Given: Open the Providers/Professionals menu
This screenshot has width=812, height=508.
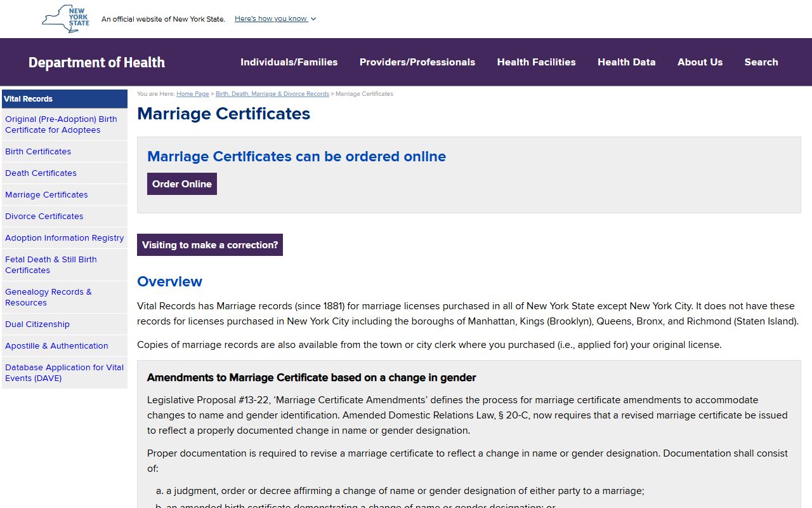Looking at the screenshot, I should [417, 62].
